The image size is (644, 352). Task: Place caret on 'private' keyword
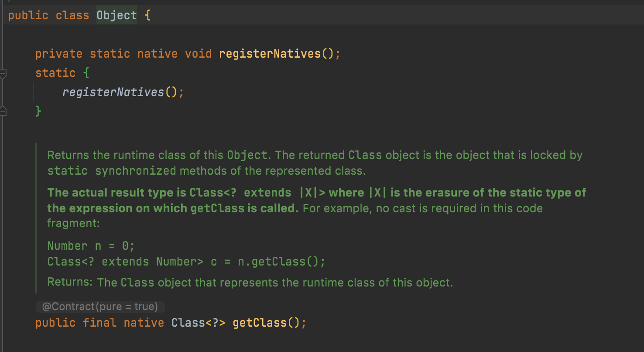click(59, 54)
